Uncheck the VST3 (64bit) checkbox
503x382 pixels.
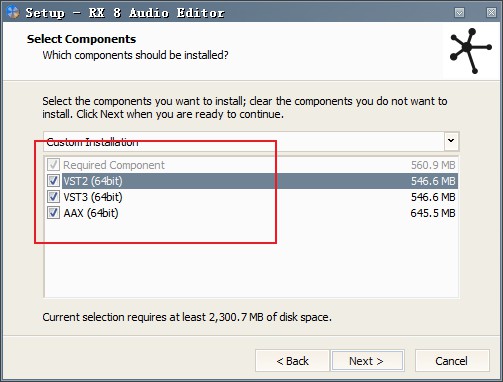click(x=53, y=197)
